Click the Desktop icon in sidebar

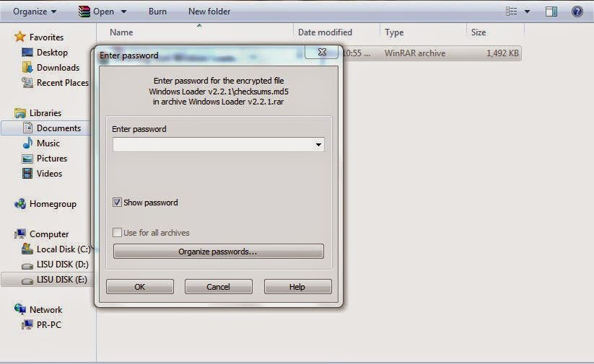pyautogui.click(x=27, y=52)
